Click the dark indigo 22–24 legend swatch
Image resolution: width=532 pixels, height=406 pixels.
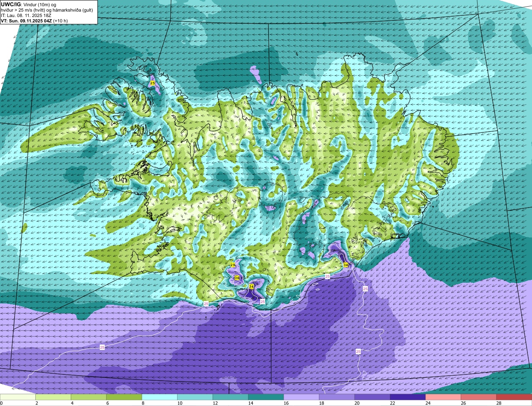408,397
